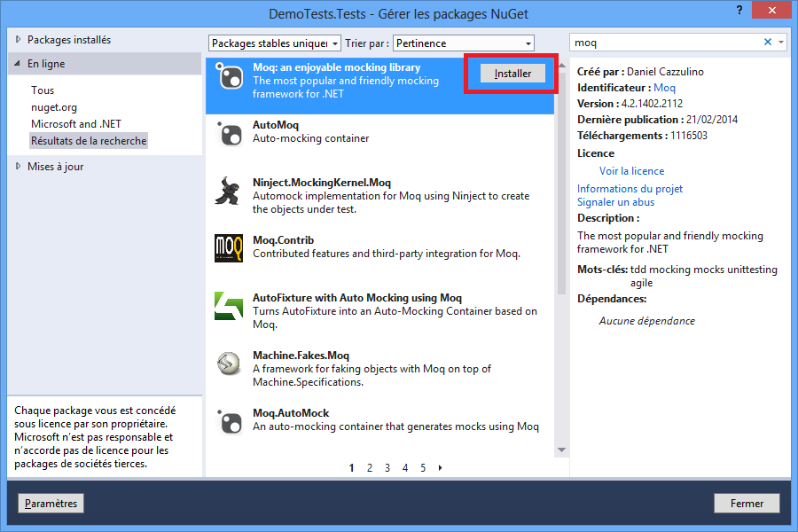Image resolution: width=798 pixels, height=532 pixels.
Task: Click the scrollbar down arrow
Action: coord(561,450)
